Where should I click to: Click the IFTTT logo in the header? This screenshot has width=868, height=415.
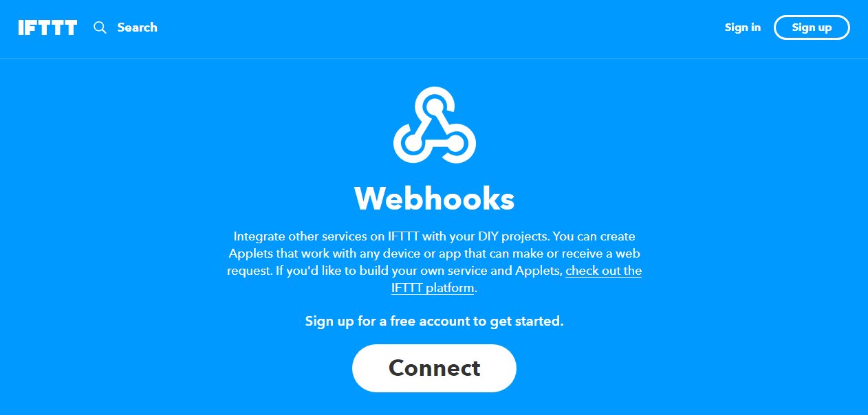click(47, 27)
